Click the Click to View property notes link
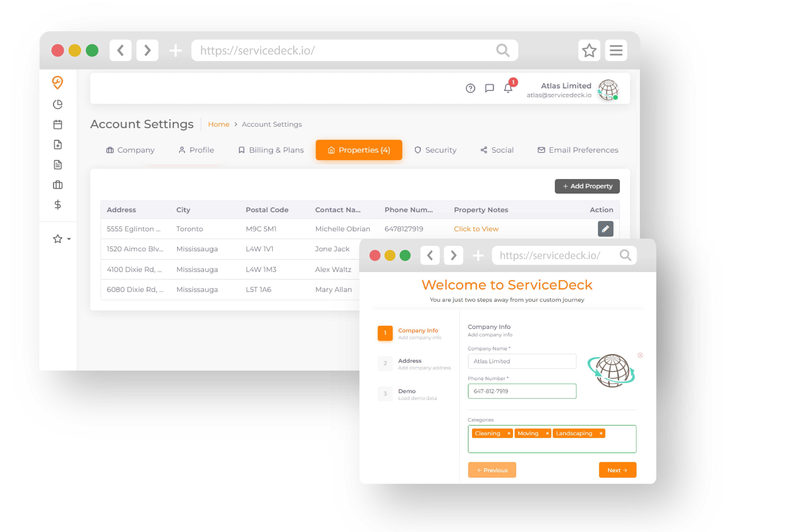 point(476,229)
